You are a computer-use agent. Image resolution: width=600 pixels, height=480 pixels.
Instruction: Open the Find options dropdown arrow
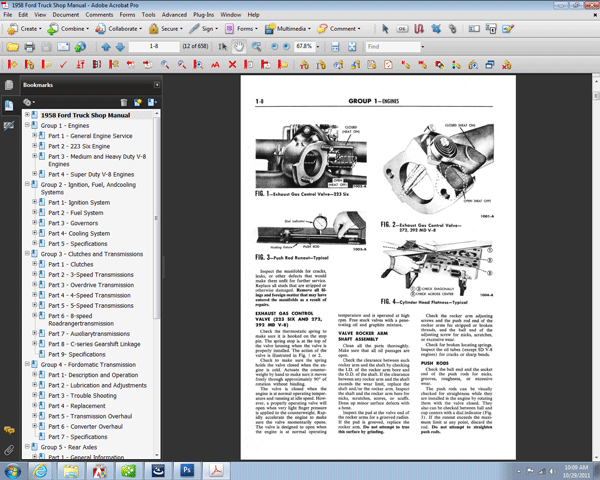423,47
